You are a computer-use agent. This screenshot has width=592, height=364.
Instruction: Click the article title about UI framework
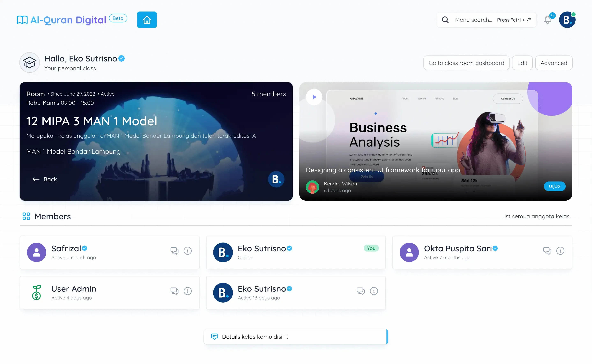pos(383,170)
